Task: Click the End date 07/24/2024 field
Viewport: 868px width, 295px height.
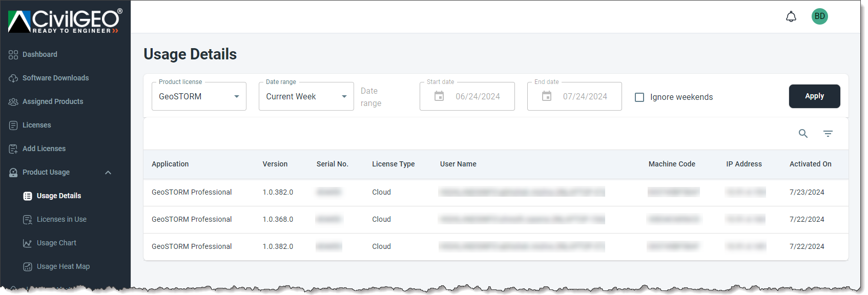Action: 574,96
